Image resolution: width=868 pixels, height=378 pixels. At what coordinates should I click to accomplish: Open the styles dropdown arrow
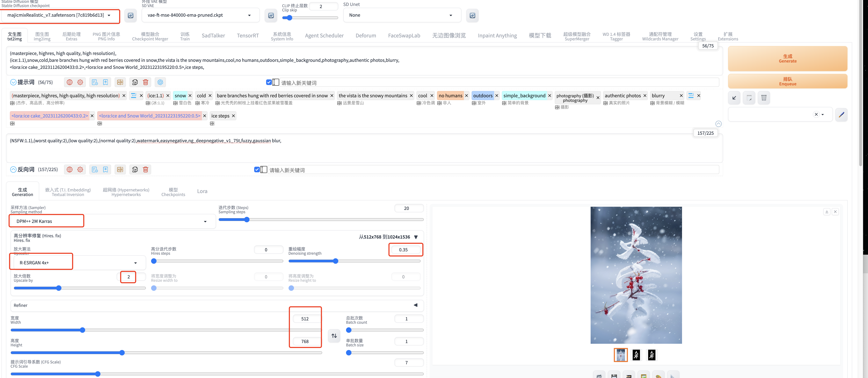[x=822, y=115]
